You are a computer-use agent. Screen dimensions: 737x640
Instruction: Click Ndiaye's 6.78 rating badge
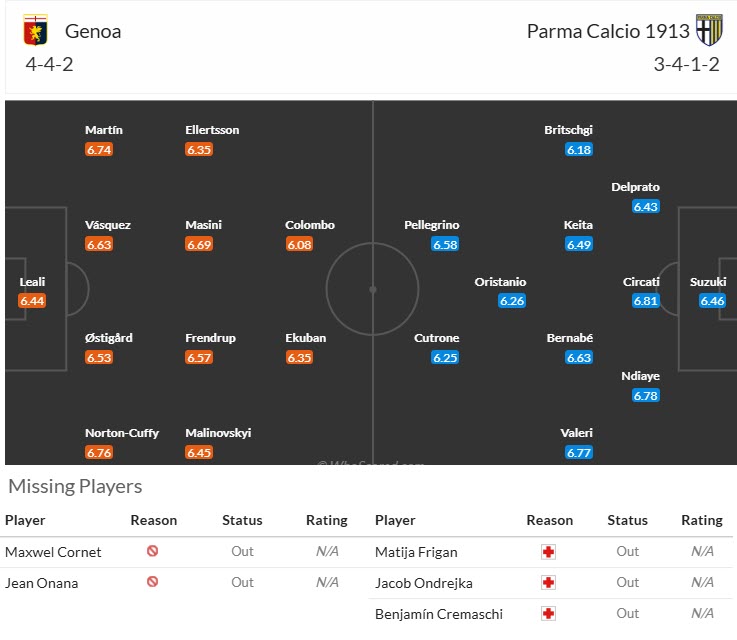pos(646,395)
